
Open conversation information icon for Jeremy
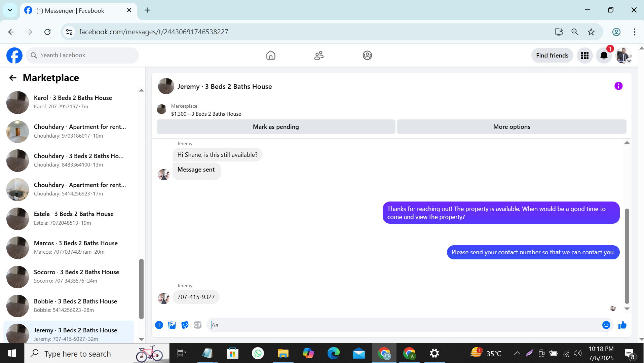[x=618, y=86]
